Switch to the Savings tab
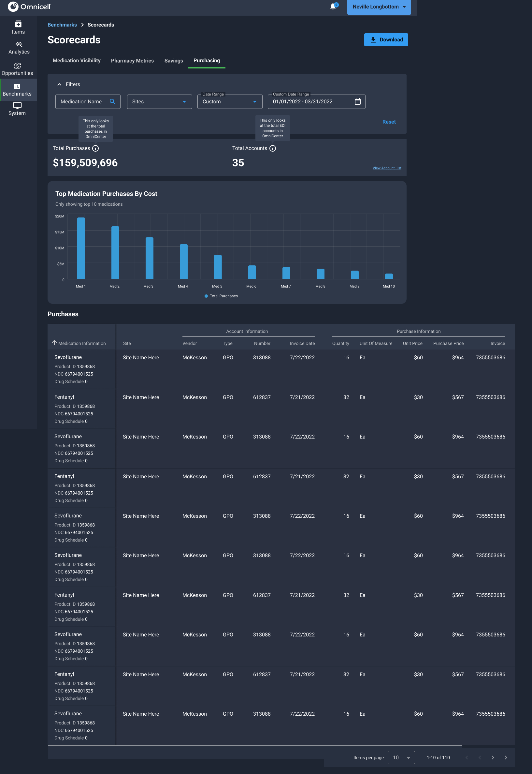The image size is (532, 774). (173, 61)
